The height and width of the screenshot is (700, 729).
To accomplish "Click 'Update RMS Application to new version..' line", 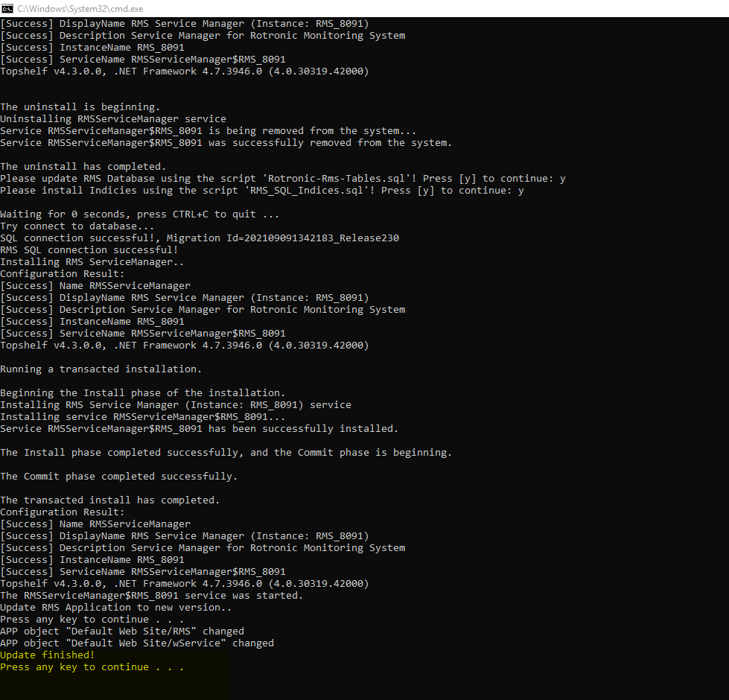I will pyautogui.click(x=115, y=608).
